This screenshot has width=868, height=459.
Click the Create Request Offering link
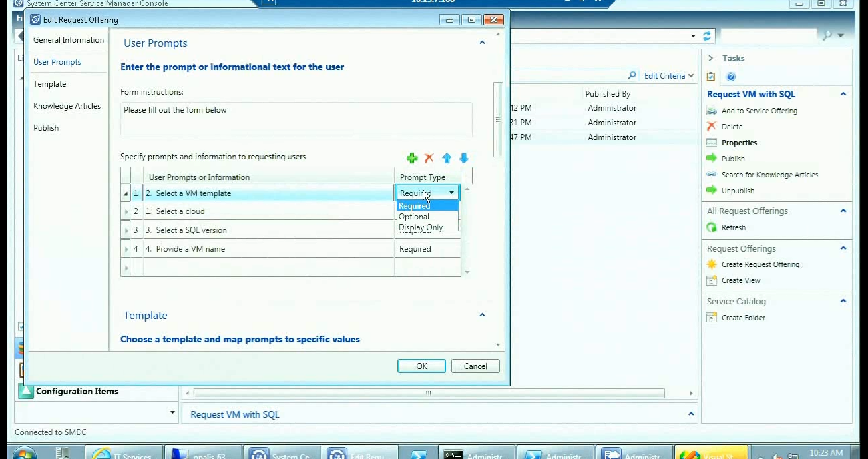coord(761,264)
